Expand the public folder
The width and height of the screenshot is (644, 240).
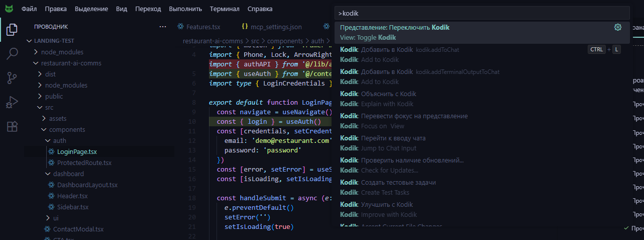tap(40, 96)
